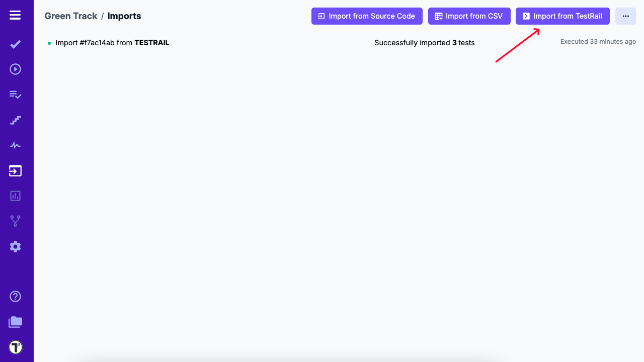Open Test Plans from the sidebar list icon
Screen dimensions: 644x362
coord(15,95)
